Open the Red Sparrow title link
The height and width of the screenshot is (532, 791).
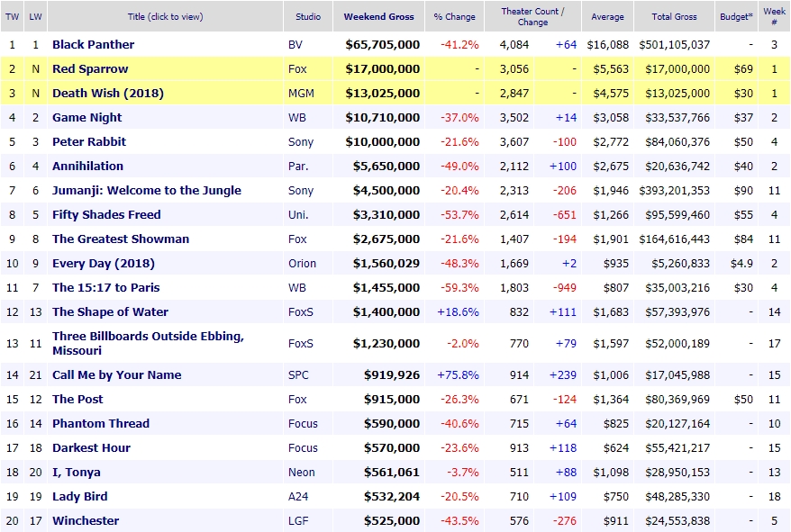point(90,68)
